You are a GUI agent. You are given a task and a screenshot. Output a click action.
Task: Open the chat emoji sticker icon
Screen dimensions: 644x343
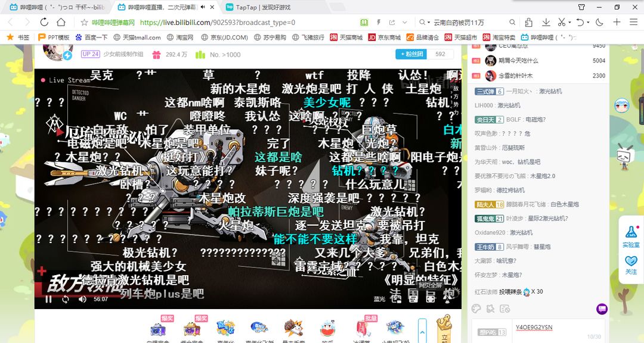coord(490,309)
